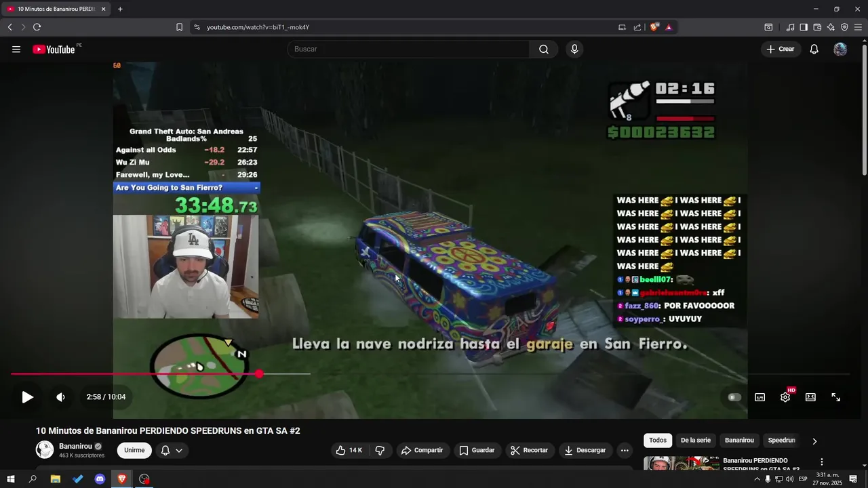Image resolution: width=868 pixels, height=488 pixels.
Task: Open more actions three-dot menu
Action: point(625,450)
